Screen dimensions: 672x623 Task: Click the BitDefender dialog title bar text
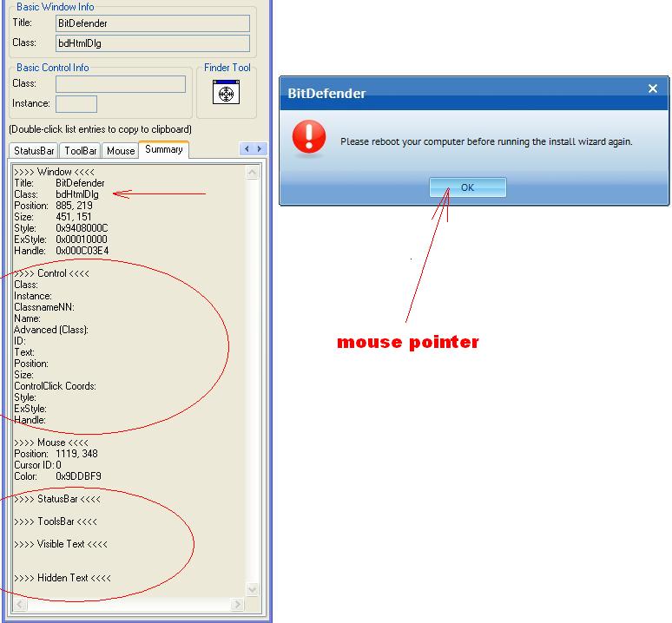(x=326, y=94)
